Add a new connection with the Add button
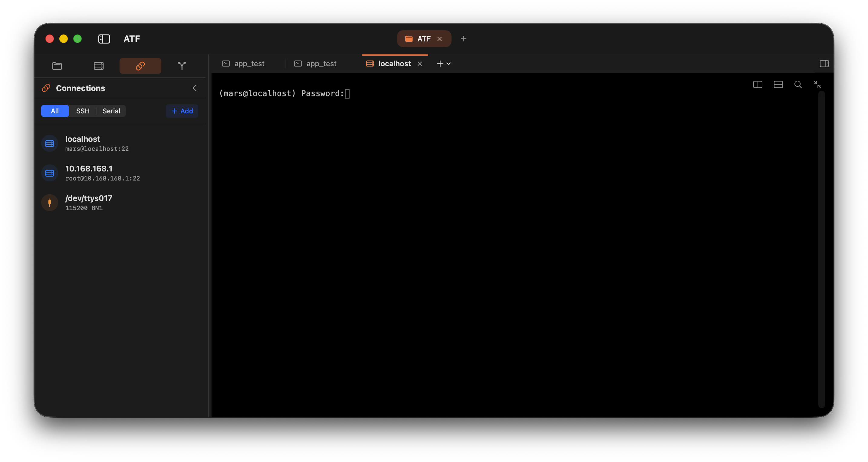This screenshot has height=462, width=868. point(182,111)
